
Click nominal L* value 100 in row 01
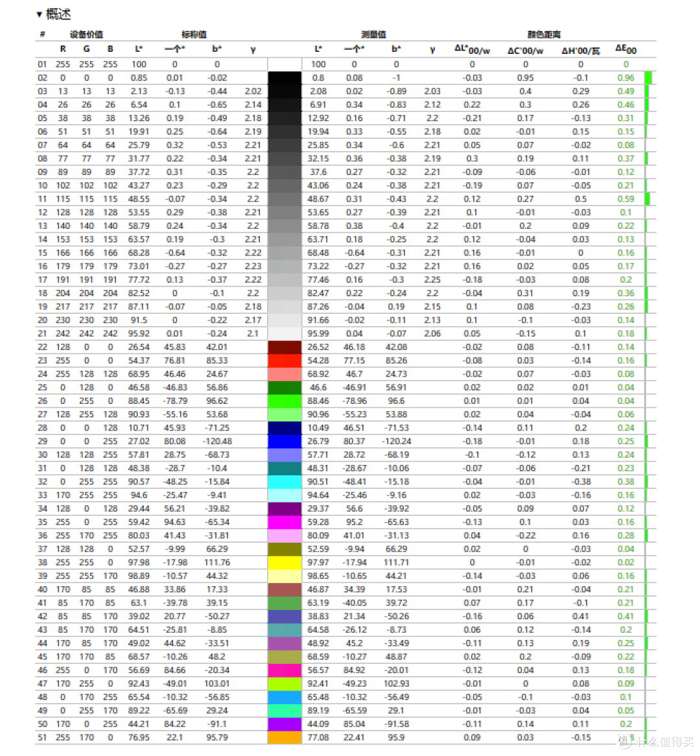[x=139, y=64]
